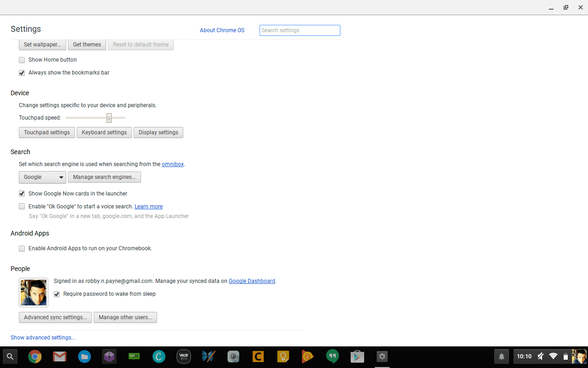Launch Google Play Music
The image size is (588, 368).
[307, 356]
